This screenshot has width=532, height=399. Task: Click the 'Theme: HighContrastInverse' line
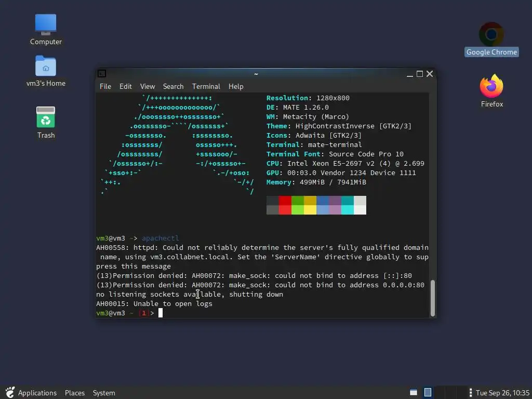click(339, 126)
